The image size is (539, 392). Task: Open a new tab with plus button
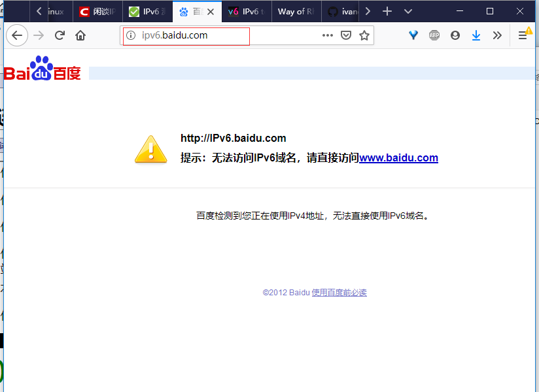(387, 11)
